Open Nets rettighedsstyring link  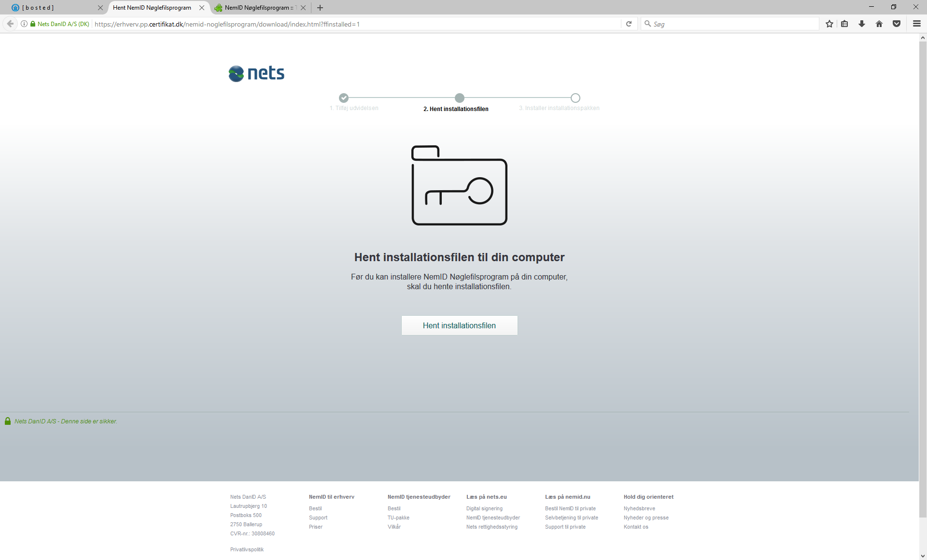492,527
